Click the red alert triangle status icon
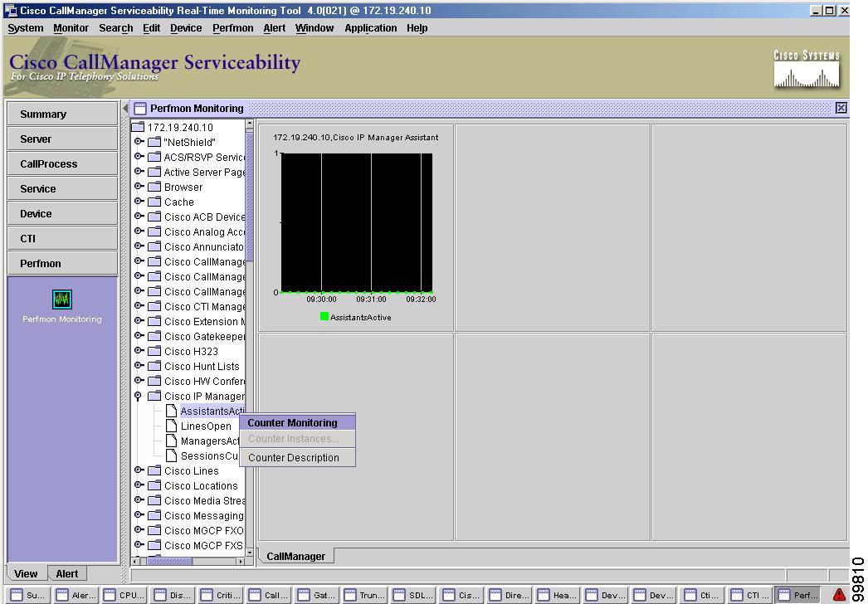This screenshot has height=604, width=868. (x=839, y=595)
